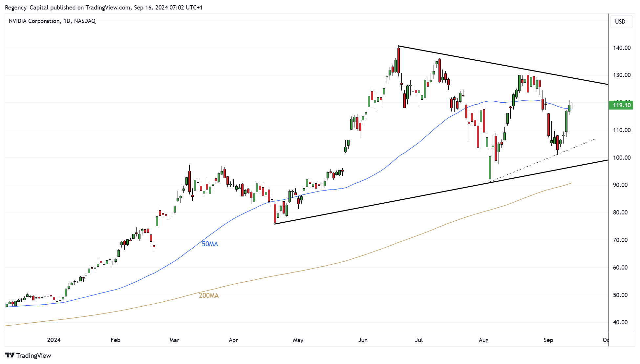640x364 pixels.
Task: Click the 60.00 price axis label
Action: coord(620,268)
